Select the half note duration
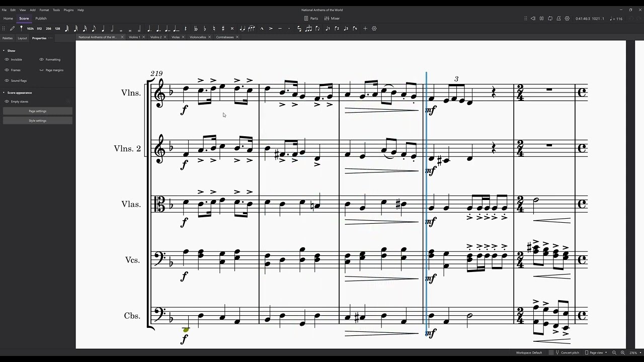 (x=112, y=29)
